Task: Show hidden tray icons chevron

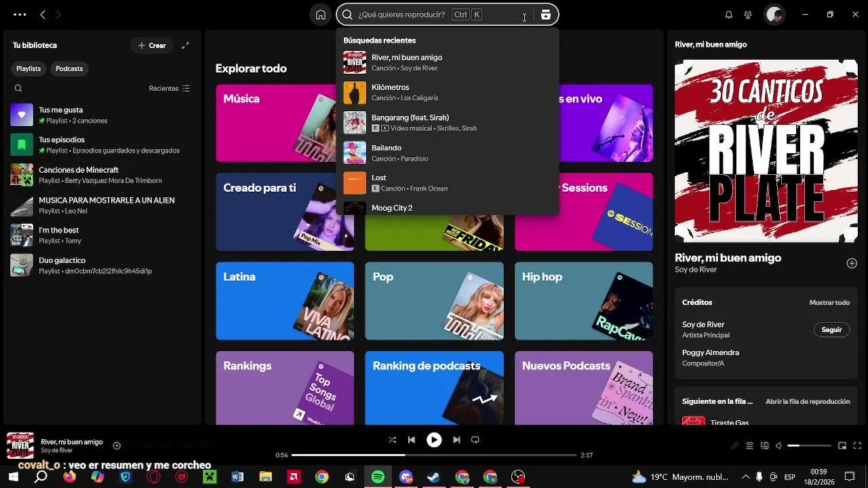Action: pyautogui.click(x=745, y=477)
